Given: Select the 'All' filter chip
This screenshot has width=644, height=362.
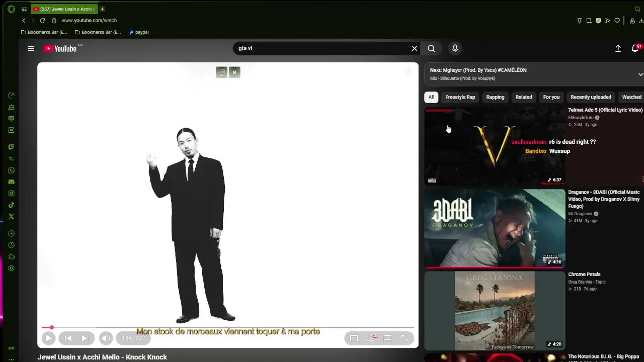Looking at the screenshot, I should 431,97.
